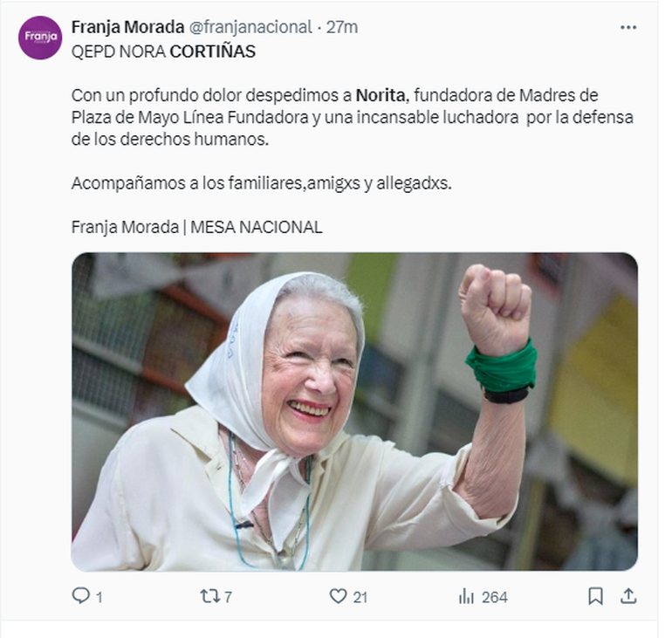Click the reply count showing 1
This screenshot has width=672, height=638.
click(x=99, y=597)
